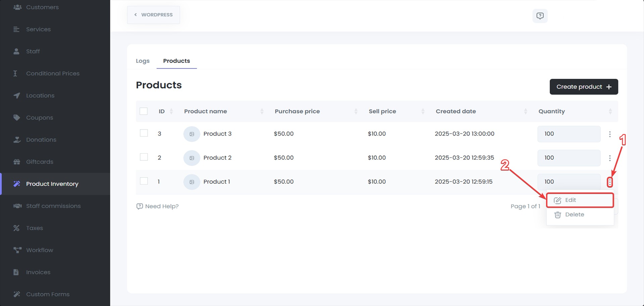
Task: Select the Staff commissions icon in sidebar
Action: [x=17, y=206]
